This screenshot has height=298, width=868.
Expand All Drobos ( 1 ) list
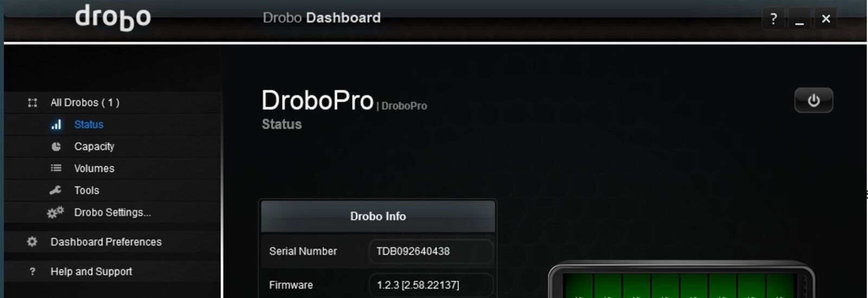(85, 103)
